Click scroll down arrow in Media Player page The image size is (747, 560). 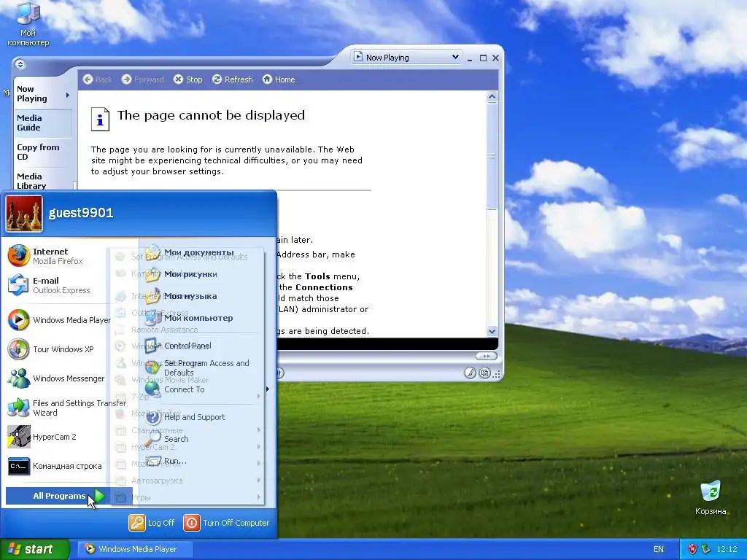[x=492, y=331]
